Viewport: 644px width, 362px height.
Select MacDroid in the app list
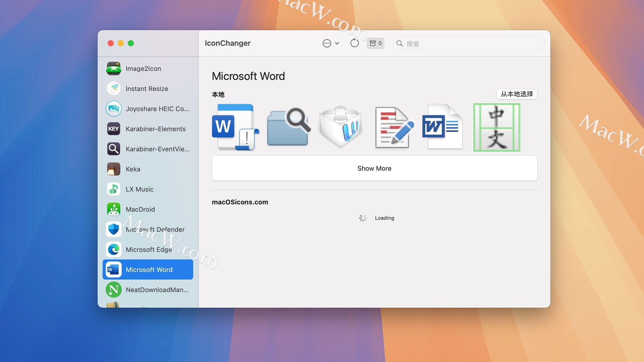click(148, 209)
